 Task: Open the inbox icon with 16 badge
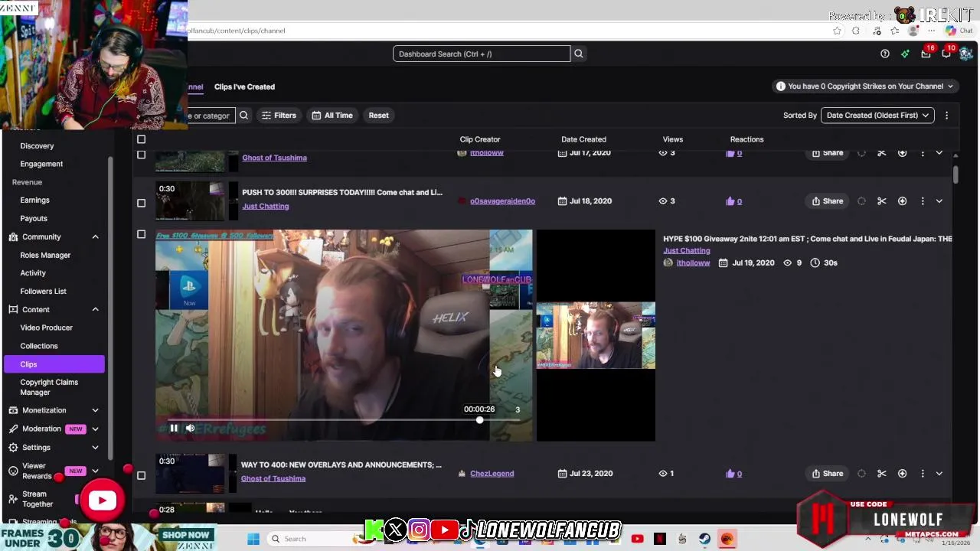click(x=926, y=54)
